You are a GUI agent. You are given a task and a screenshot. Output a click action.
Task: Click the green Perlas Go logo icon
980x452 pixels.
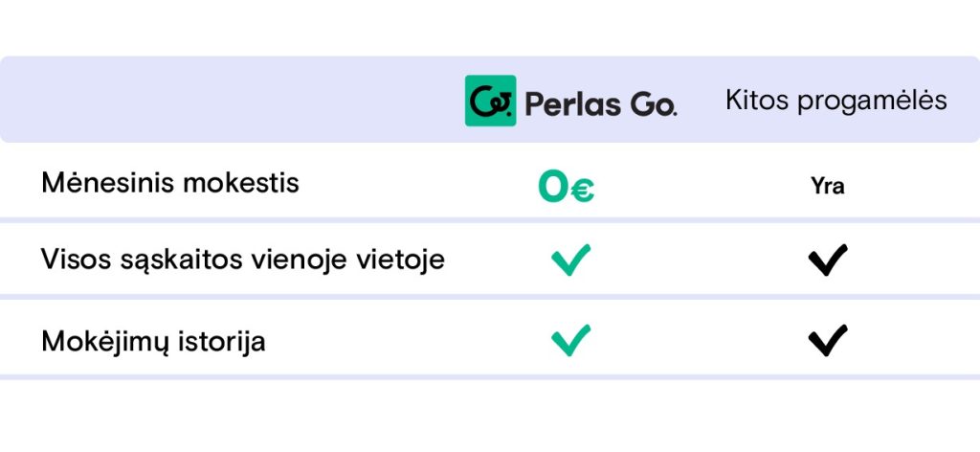click(490, 101)
